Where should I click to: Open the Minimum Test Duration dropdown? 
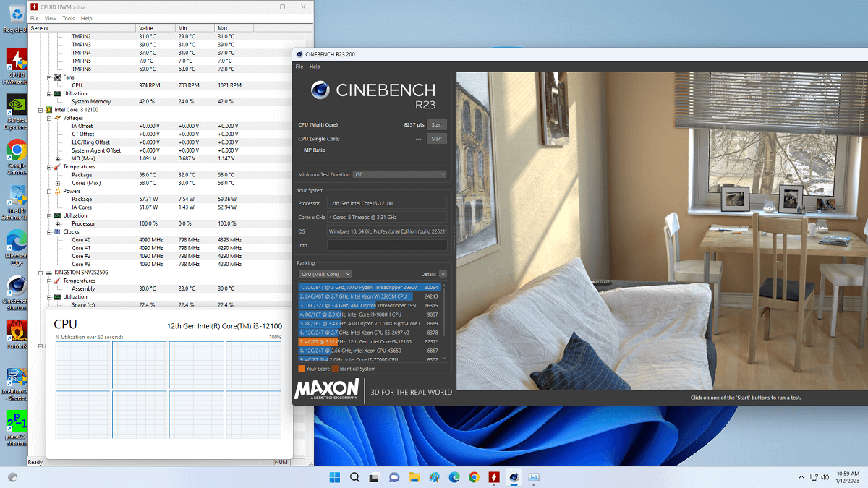click(x=399, y=174)
